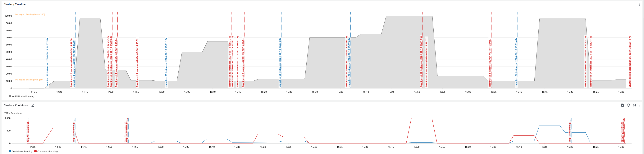
Task: Edit the Cluster / Containers widget title
Action: click(x=32, y=105)
